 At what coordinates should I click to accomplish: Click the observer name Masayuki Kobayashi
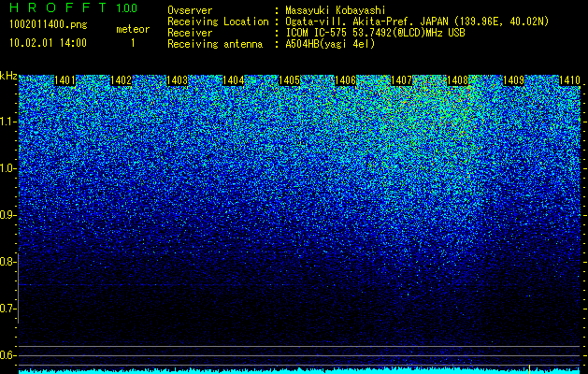click(336, 10)
